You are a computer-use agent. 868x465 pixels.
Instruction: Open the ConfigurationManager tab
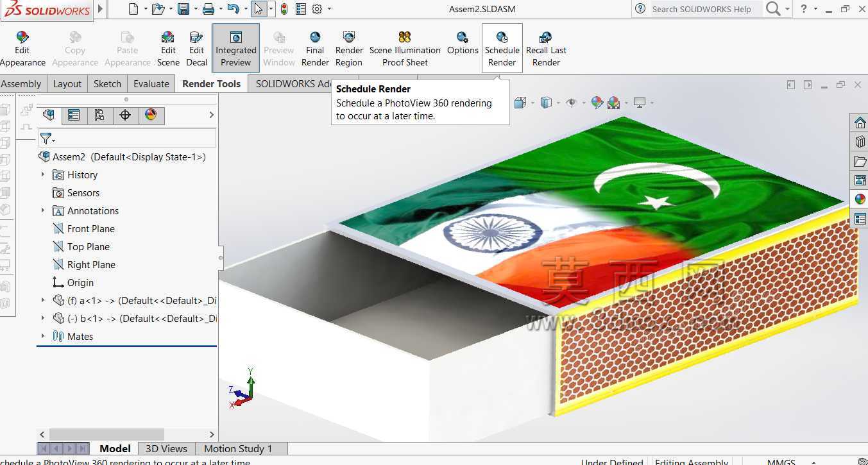[x=99, y=115]
